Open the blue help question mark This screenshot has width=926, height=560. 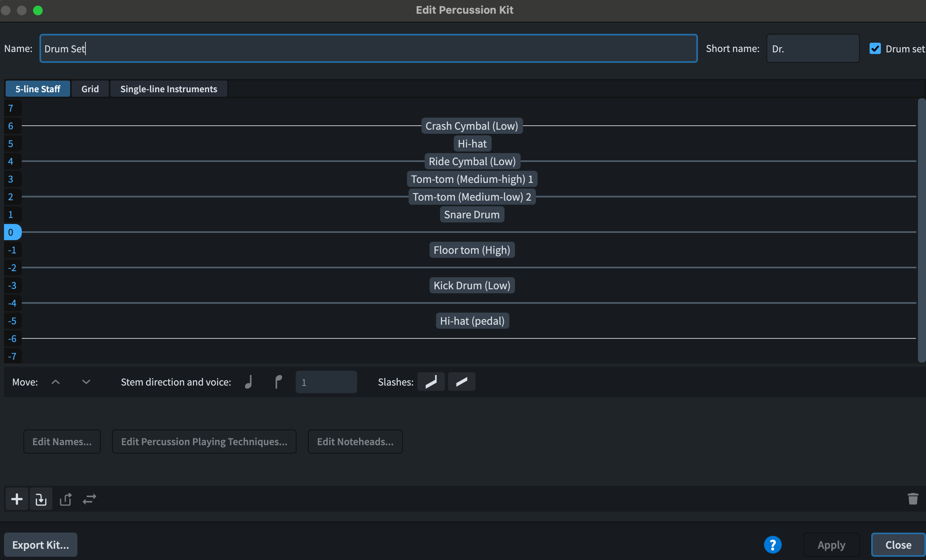(x=772, y=545)
